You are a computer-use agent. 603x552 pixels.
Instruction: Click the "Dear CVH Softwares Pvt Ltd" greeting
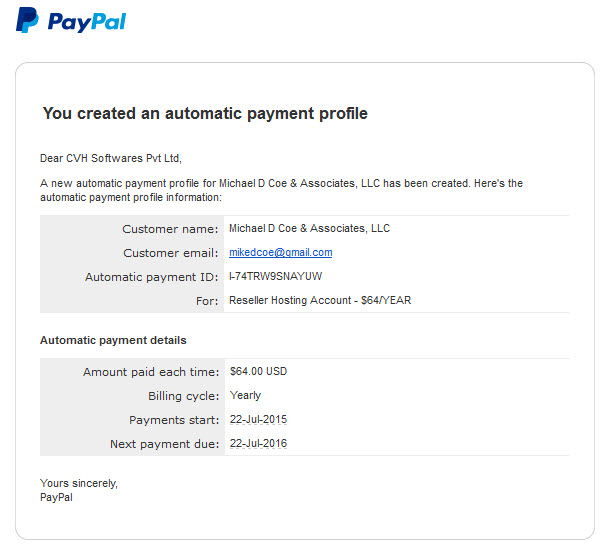click(111, 158)
